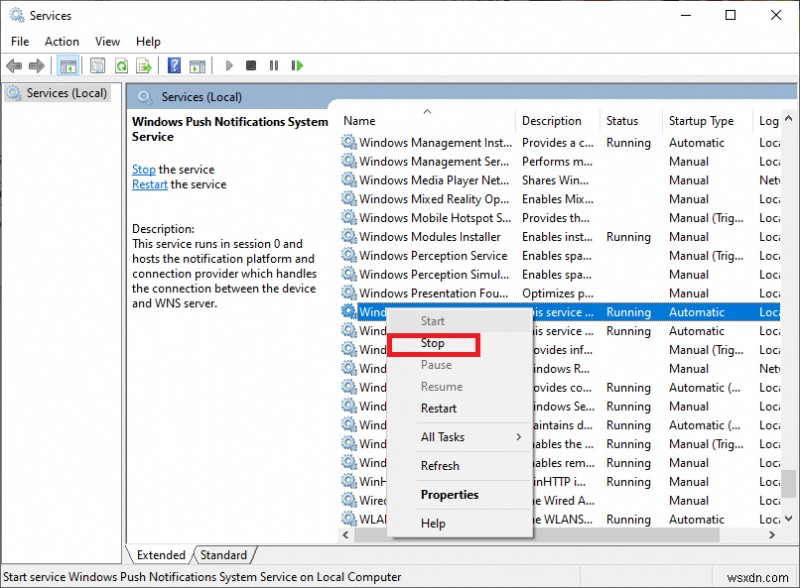This screenshot has height=588, width=800.
Task: Select Properties in the context menu
Action: (x=449, y=495)
